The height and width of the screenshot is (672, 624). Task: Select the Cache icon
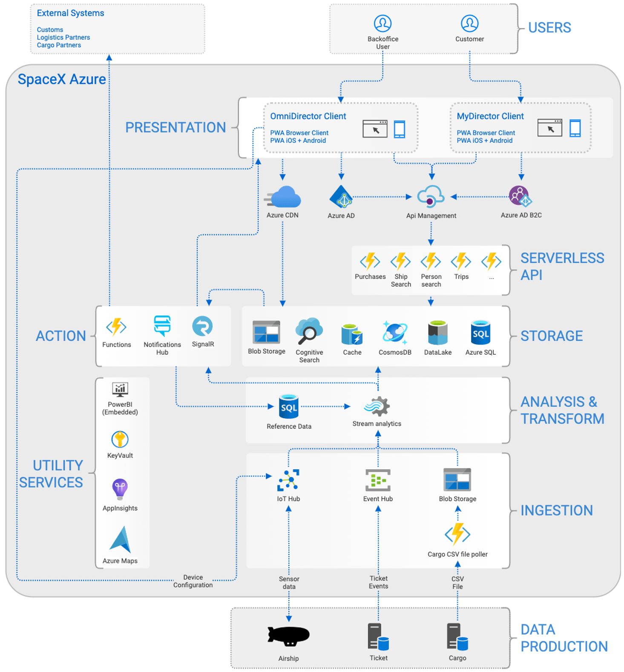(x=352, y=334)
